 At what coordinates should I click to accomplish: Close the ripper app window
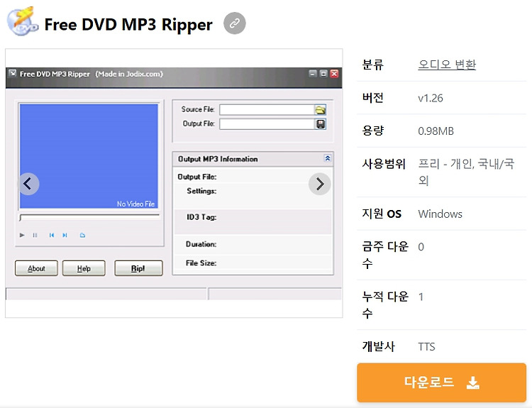[x=334, y=74]
